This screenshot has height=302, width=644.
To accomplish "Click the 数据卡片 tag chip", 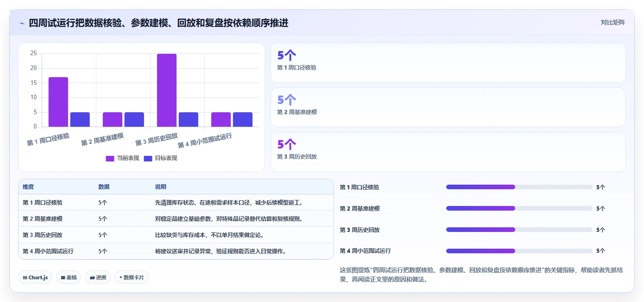I will [x=132, y=277].
